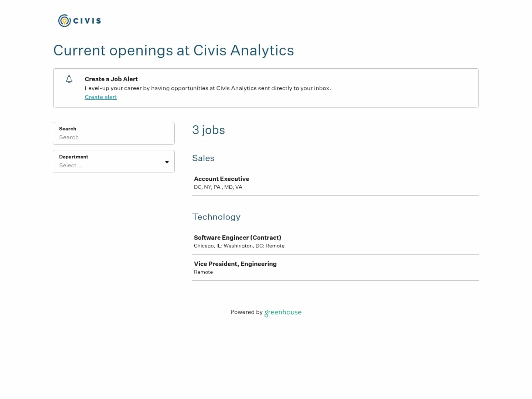Expand the Department dropdown arrow
The height and width of the screenshot is (399, 532).
point(167,162)
